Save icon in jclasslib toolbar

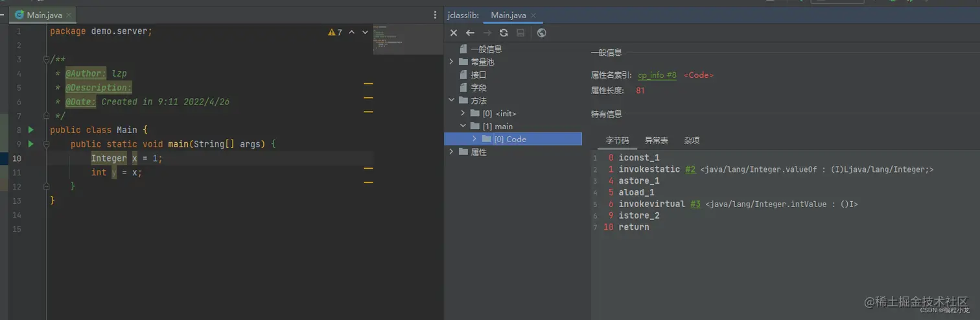pyautogui.click(x=520, y=32)
